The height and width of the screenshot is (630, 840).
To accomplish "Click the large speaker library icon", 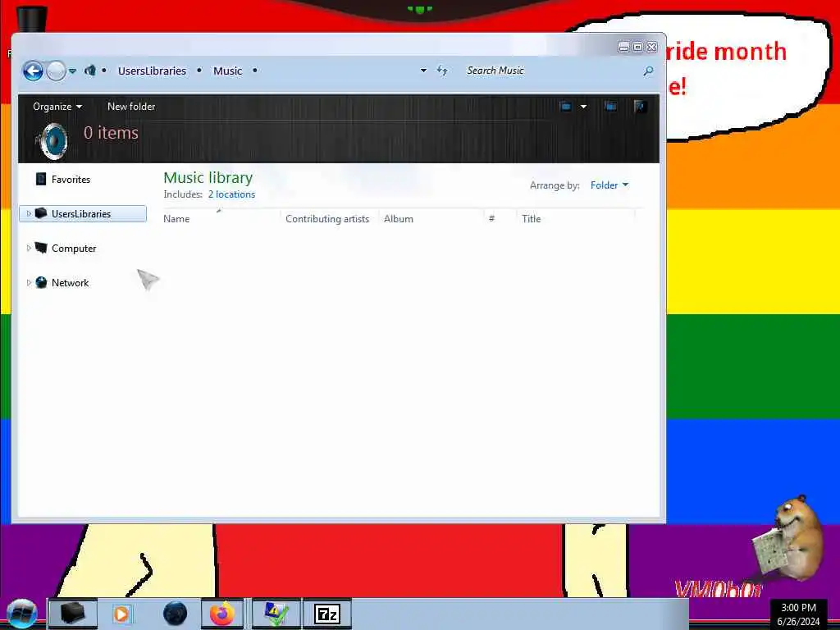I will point(52,141).
